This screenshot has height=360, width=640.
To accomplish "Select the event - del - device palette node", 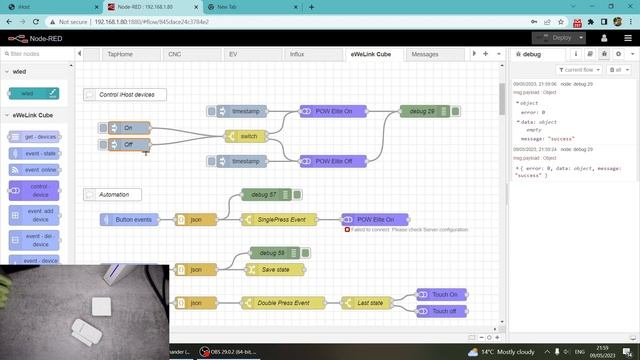I will coord(34,240).
